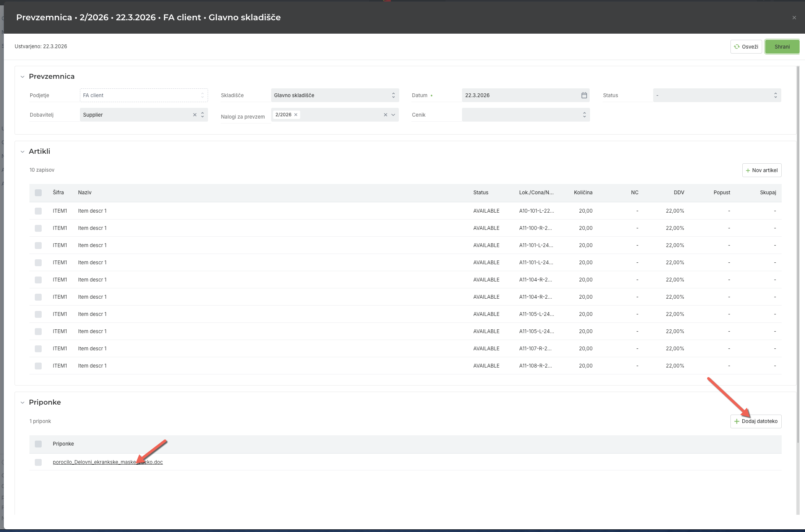This screenshot has height=532, width=805.
Task: Open the Skladišče dropdown Glavno skladišče
Action: point(335,95)
